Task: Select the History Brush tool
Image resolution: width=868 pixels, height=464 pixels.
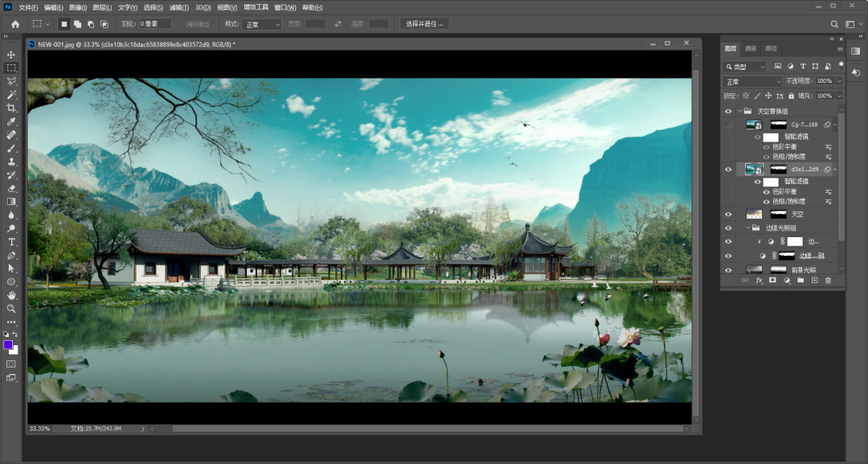Action: [x=11, y=175]
